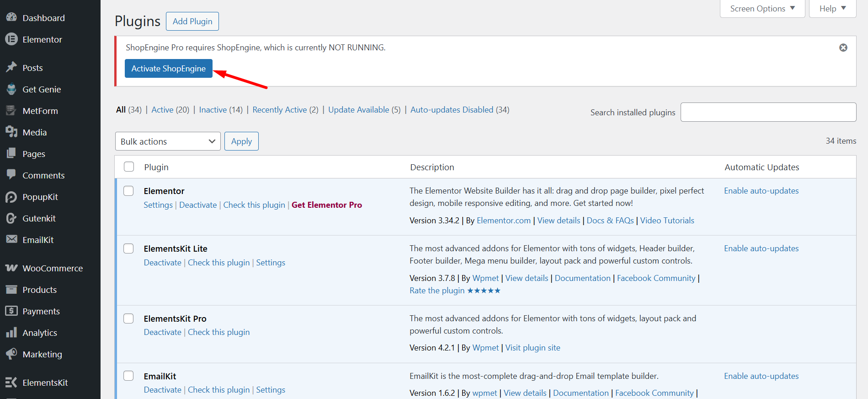Show Update Available (5) plugins
868x399 pixels.
coord(364,110)
